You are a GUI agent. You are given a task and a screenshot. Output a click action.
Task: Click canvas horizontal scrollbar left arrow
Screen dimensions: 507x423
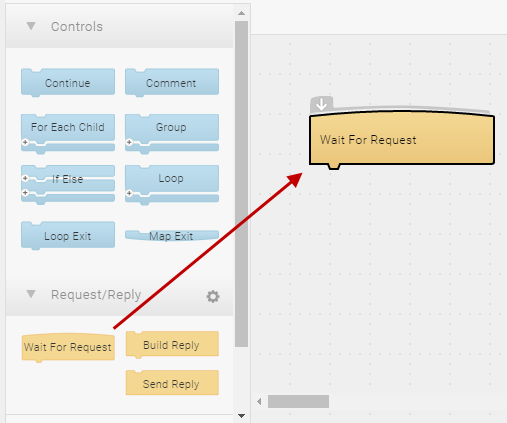tap(259, 402)
